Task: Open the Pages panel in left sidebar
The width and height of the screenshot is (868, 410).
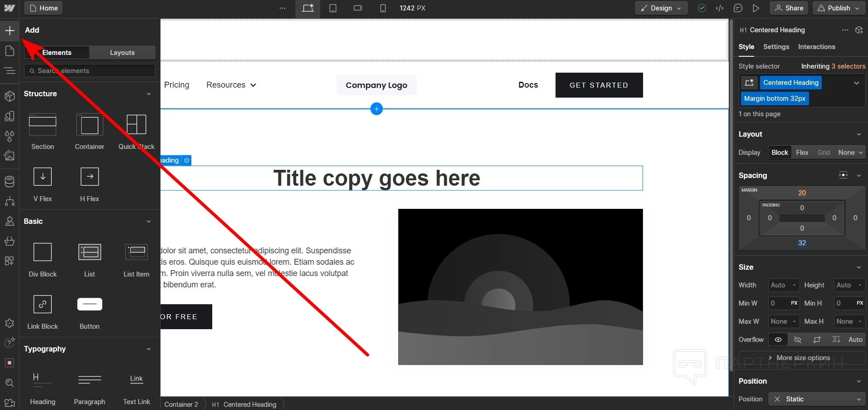Action: click(10, 51)
